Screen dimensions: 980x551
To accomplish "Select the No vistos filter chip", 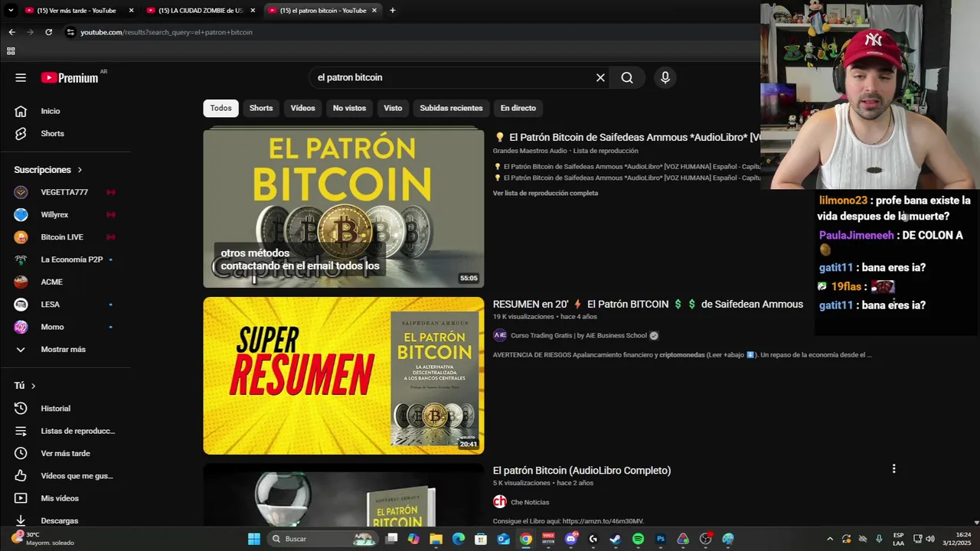I will 349,108.
